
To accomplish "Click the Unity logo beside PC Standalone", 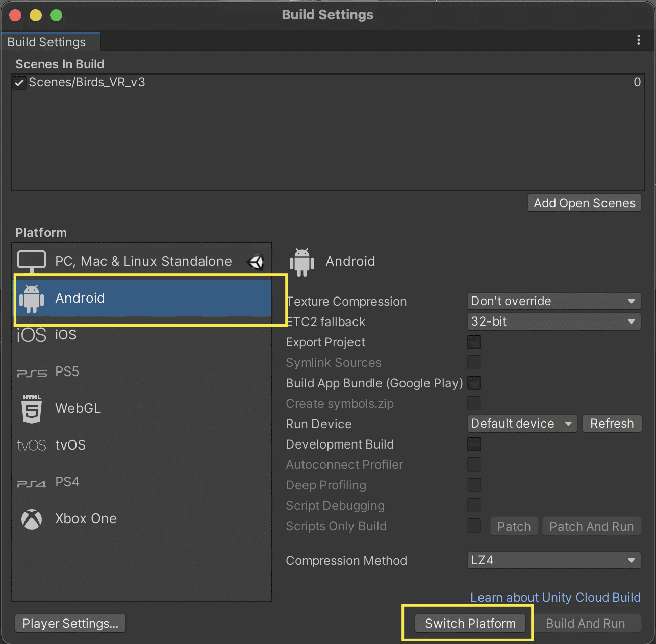I will click(256, 262).
